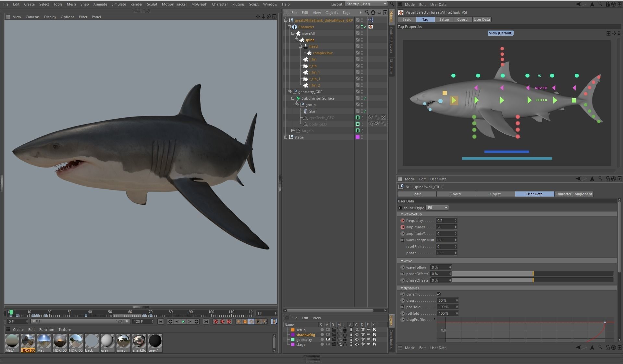Click the record active objects button
623x364 pixels.
coord(216,322)
